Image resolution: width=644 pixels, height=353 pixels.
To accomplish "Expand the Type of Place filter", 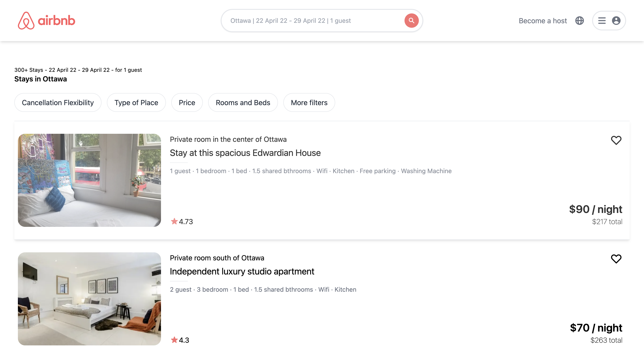I will point(136,103).
